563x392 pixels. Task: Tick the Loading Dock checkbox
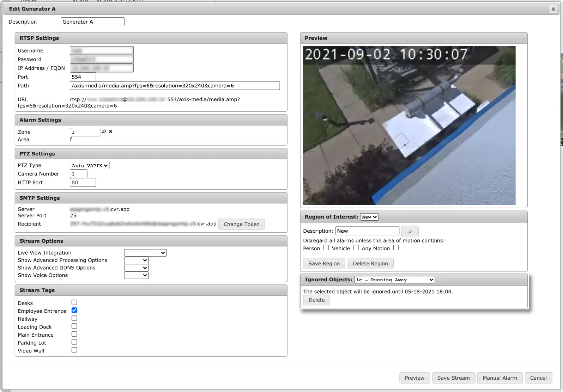pos(74,326)
